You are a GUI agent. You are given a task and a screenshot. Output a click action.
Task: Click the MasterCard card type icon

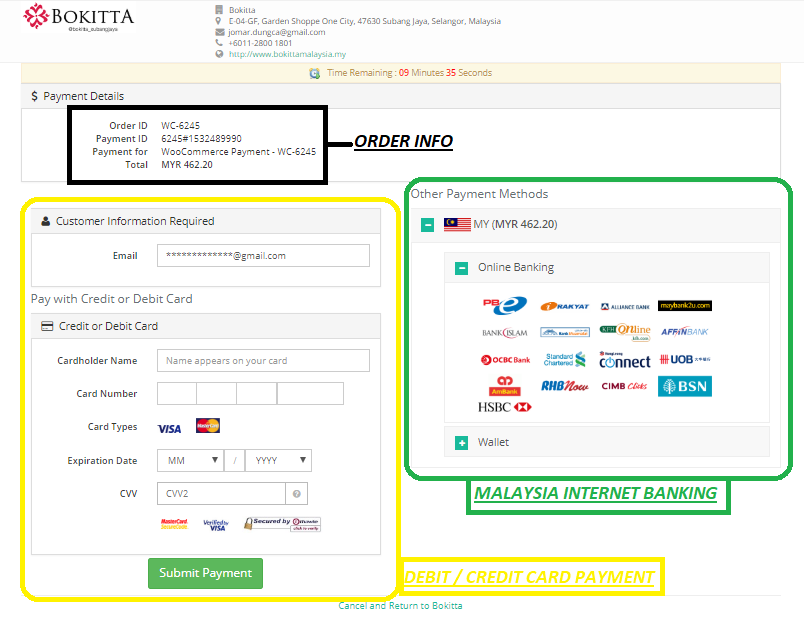click(208, 426)
